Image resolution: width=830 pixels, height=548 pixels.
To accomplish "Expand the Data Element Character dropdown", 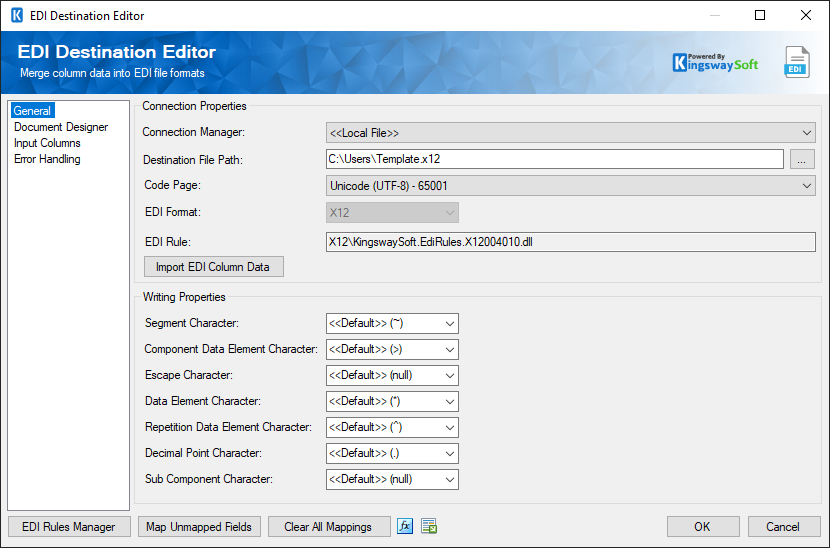I will click(392, 401).
